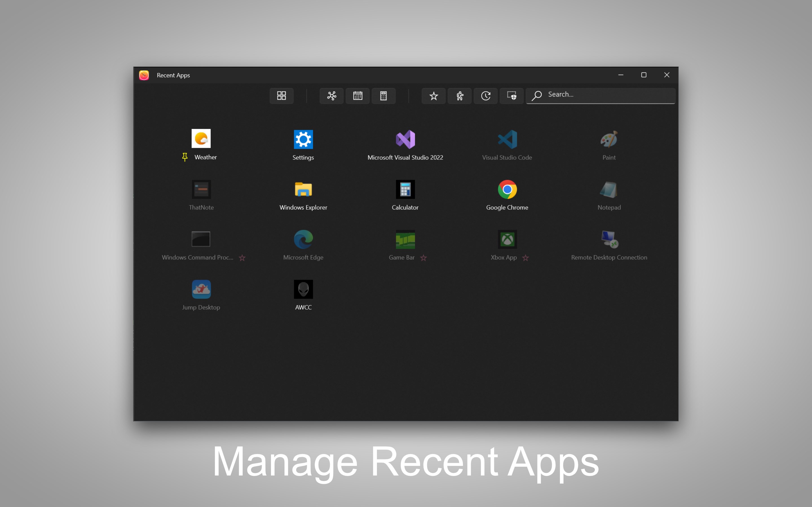Open the AWCC alien head app
812x507 pixels.
tap(303, 289)
